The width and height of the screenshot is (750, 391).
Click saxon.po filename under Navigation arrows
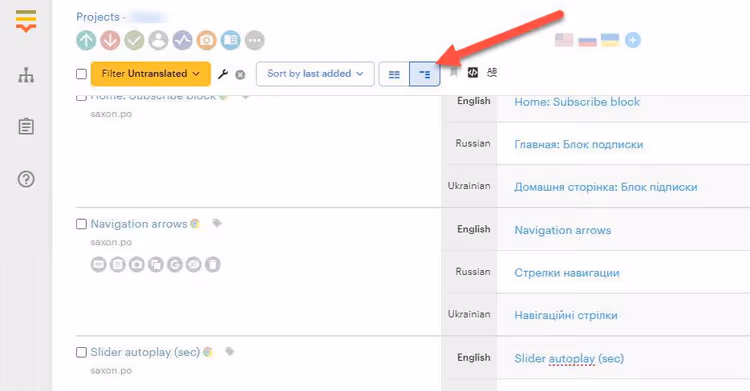pos(111,242)
